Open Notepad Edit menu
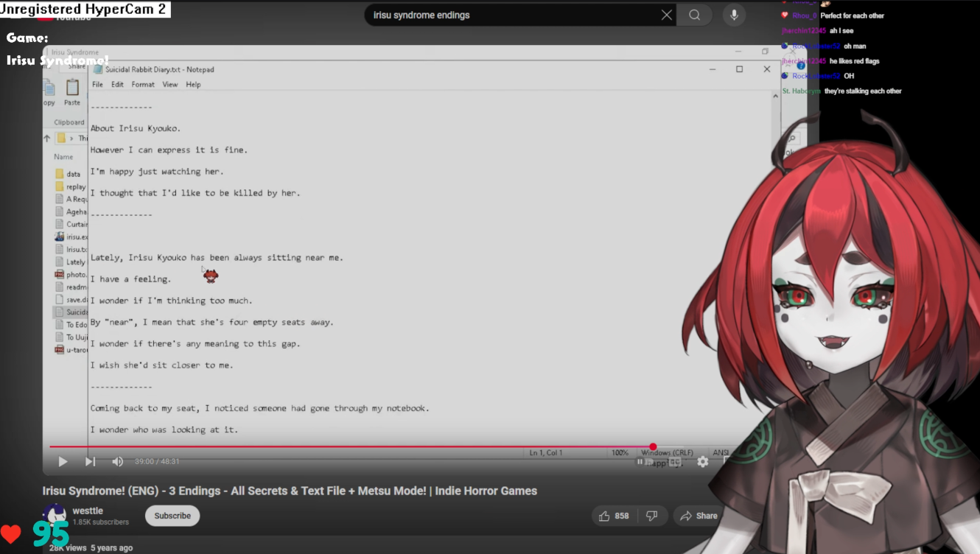 tap(117, 85)
